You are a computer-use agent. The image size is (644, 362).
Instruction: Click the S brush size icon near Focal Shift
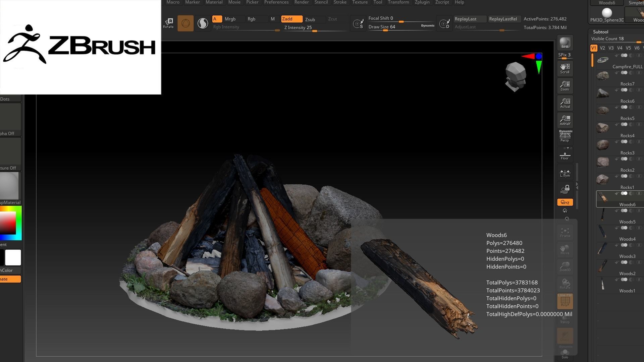[x=358, y=24]
